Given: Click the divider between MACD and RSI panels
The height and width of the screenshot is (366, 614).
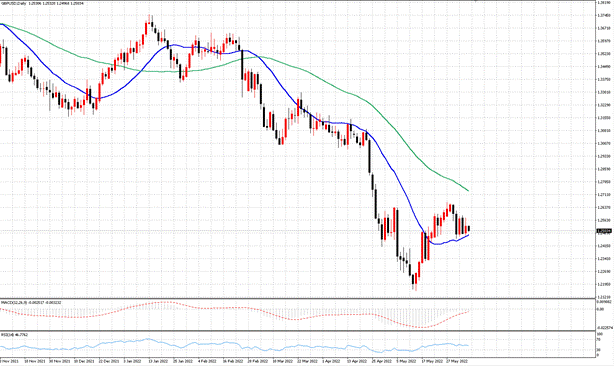Looking at the screenshot, I should point(298,331).
